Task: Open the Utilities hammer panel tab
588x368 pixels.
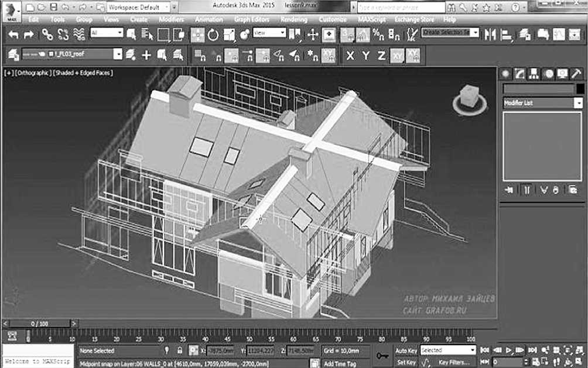Action: 577,74
